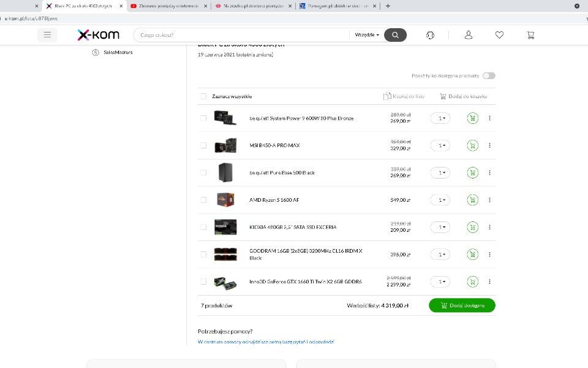The height and width of the screenshot is (368, 588).
Task: Add MSI B450-A PRO MAX to cart
Action: pos(472,145)
